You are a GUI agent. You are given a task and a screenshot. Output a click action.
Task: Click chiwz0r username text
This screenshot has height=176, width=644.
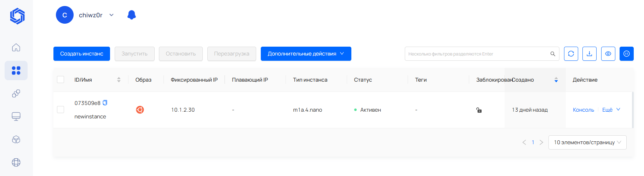[x=91, y=15]
